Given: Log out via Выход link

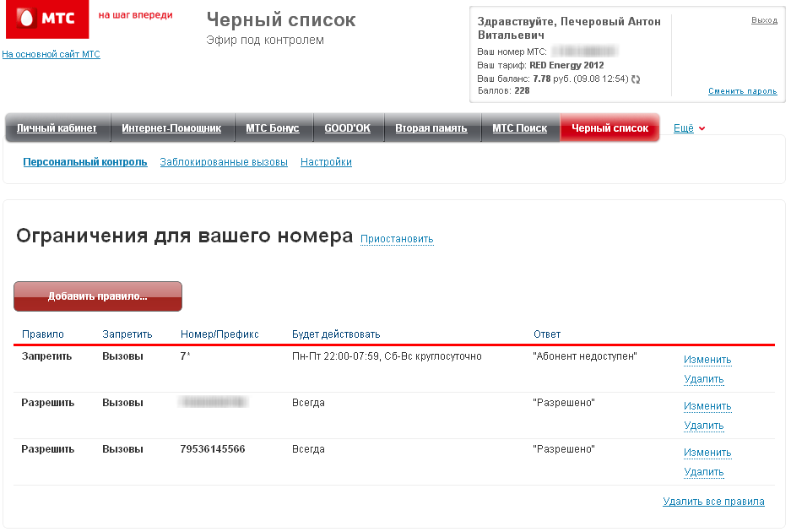Looking at the screenshot, I should [764, 20].
